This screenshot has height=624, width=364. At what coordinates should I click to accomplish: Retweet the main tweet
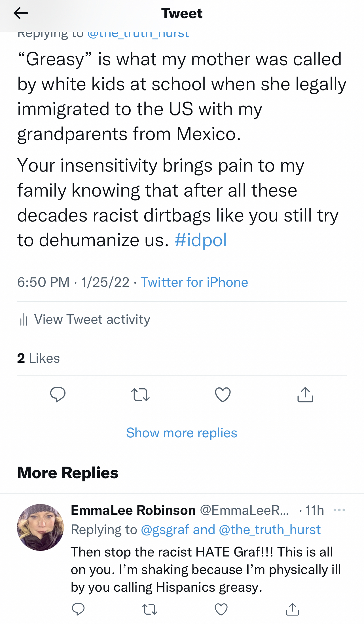pos(140,395)
